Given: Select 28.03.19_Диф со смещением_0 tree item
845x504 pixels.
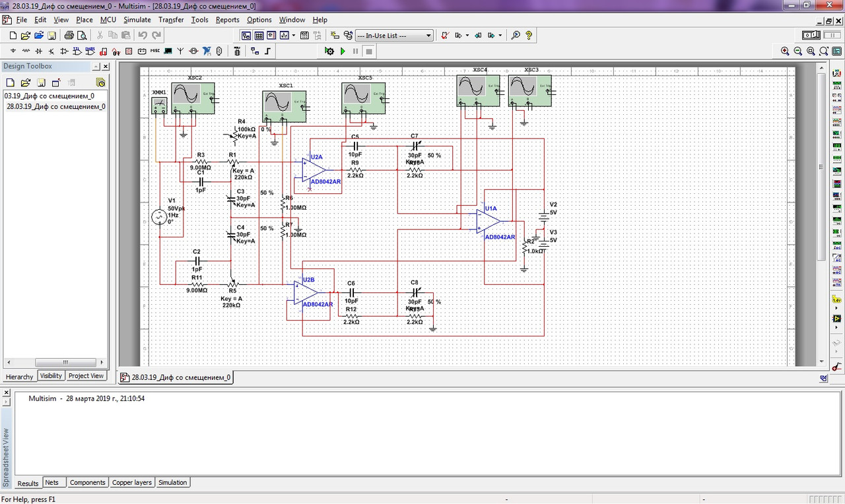Looking at the screenshot, I should [56, 106].
